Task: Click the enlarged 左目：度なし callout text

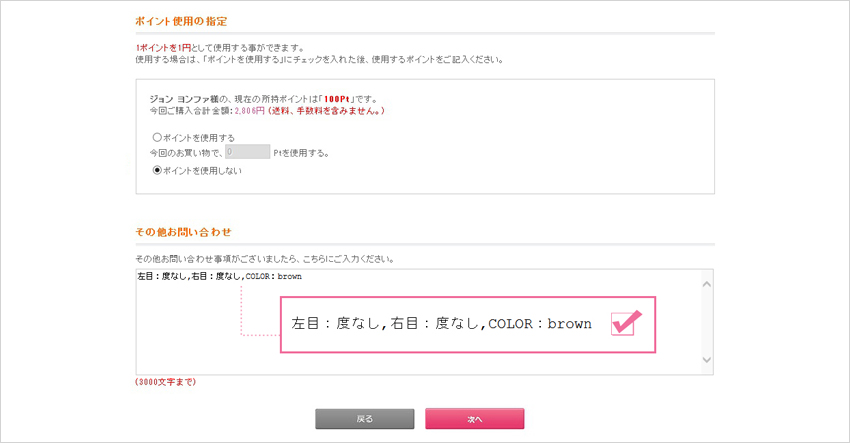Action: coord(441,324)
